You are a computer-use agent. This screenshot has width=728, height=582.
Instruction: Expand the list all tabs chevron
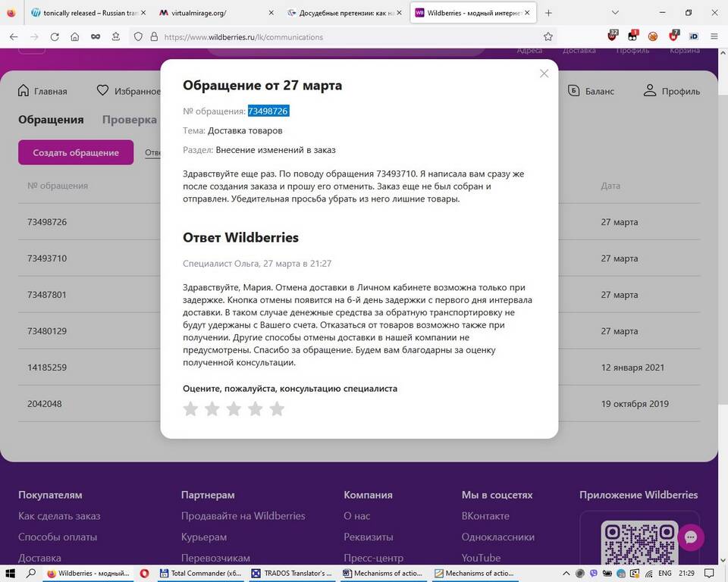tap(615, 13)
